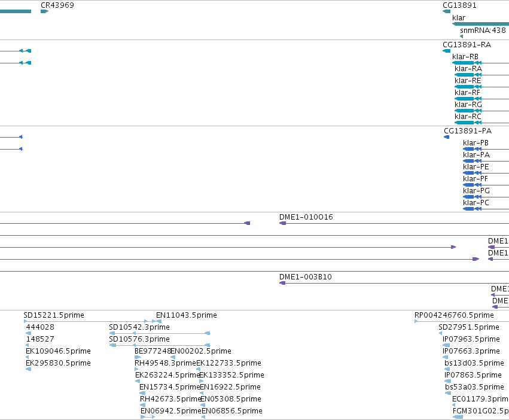Click the EK133352.5prime EST label

click(231, 375)
